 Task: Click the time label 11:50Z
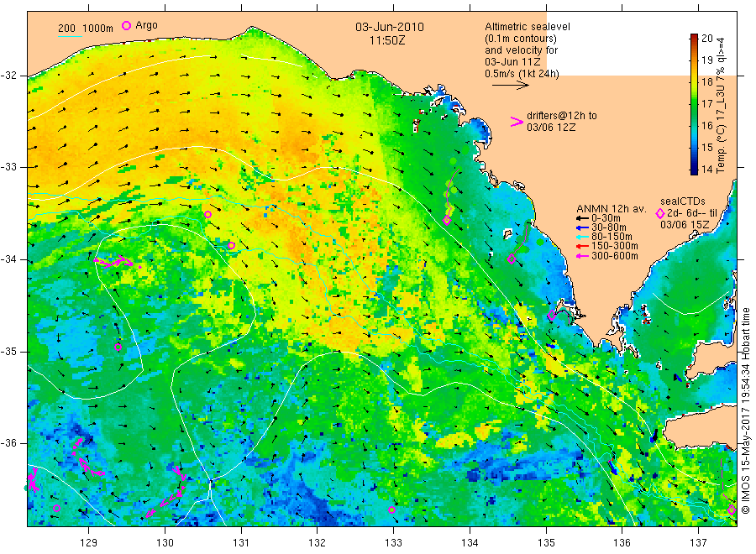coord(387,40)
